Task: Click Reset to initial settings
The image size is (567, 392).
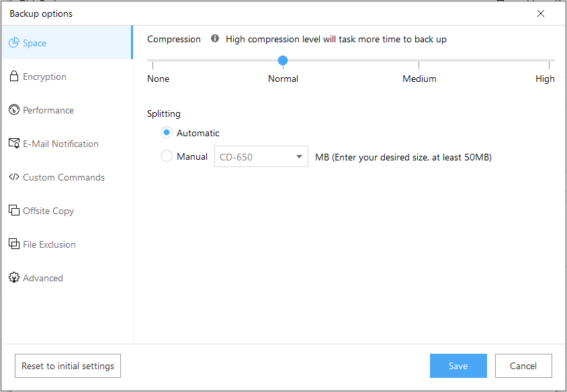Action: click(68, 366)
